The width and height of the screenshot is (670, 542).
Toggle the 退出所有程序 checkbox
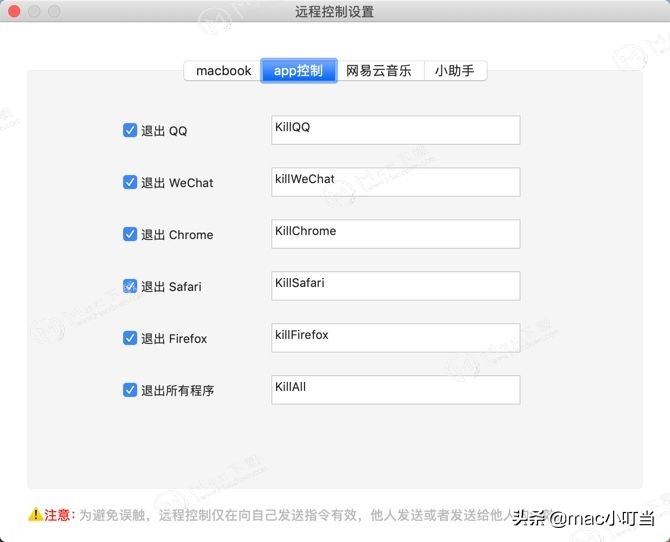(x=130, y=390)
